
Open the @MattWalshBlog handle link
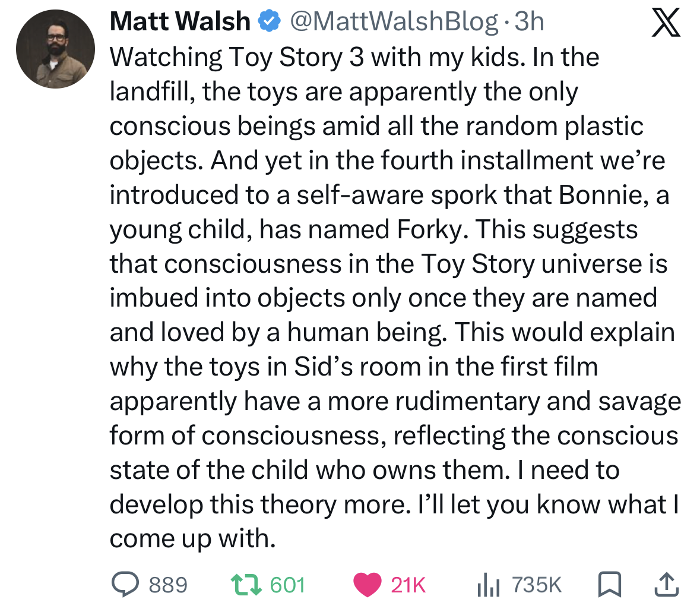click(394, 22)
